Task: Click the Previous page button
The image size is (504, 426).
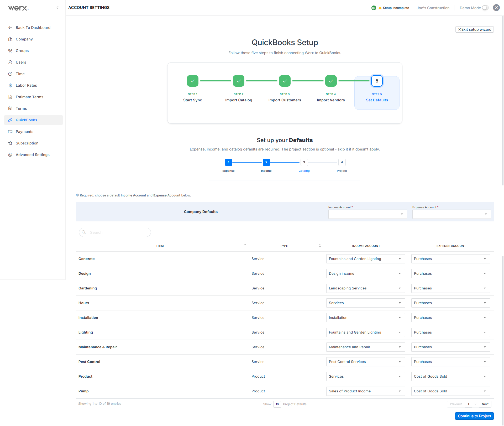Action: coord(456,404)
